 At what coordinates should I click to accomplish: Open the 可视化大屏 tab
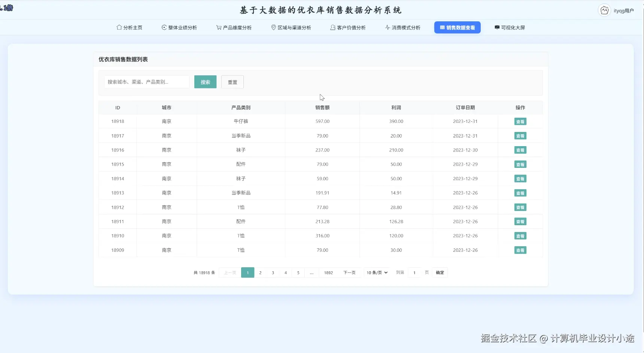[x=510, y=27]
